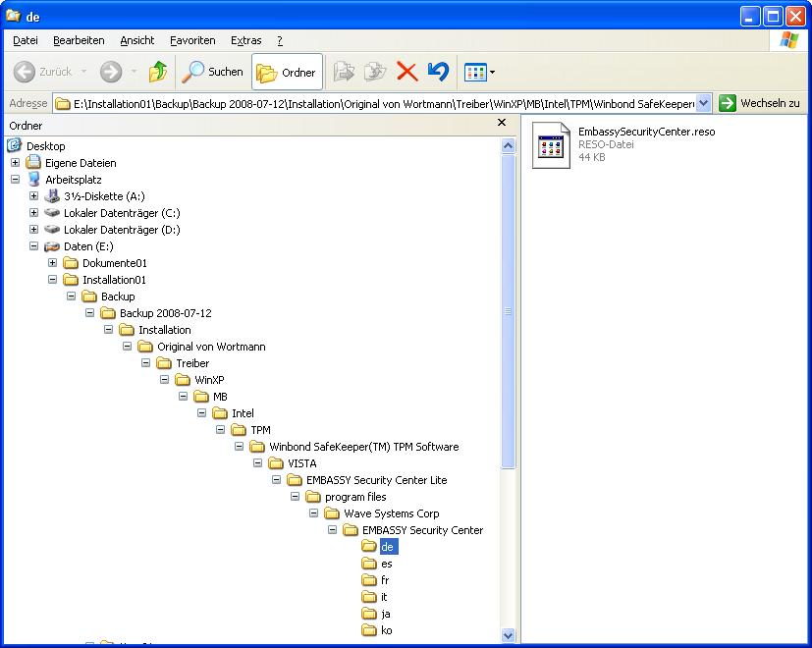Expand the 3½-Diskette (A:) node
This screenshot has height=648, width=812.
click(x=33, y=195)
